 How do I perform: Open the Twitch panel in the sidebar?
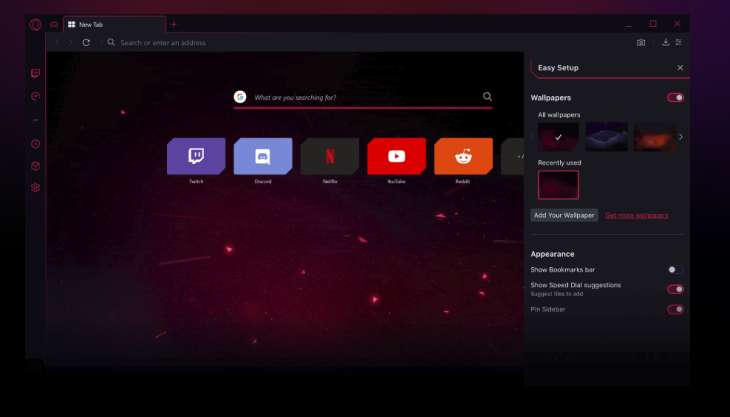pos(35,73)
